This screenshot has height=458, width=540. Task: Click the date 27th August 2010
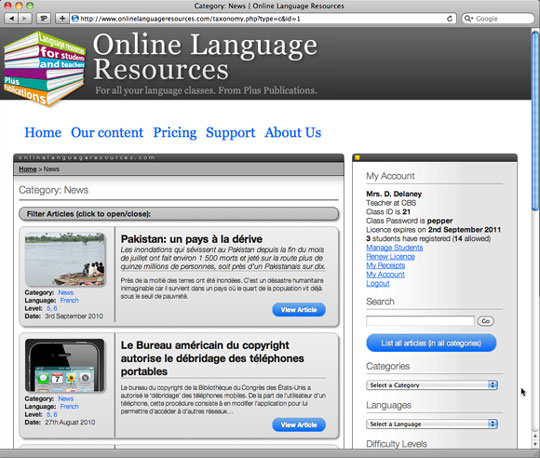click(x=70, y=422)
